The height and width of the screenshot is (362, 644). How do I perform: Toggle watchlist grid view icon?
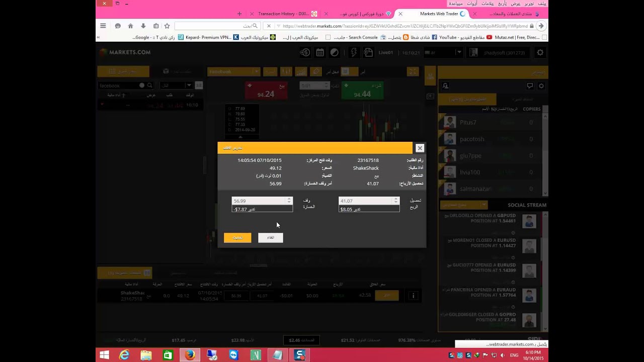coord(199,85)
